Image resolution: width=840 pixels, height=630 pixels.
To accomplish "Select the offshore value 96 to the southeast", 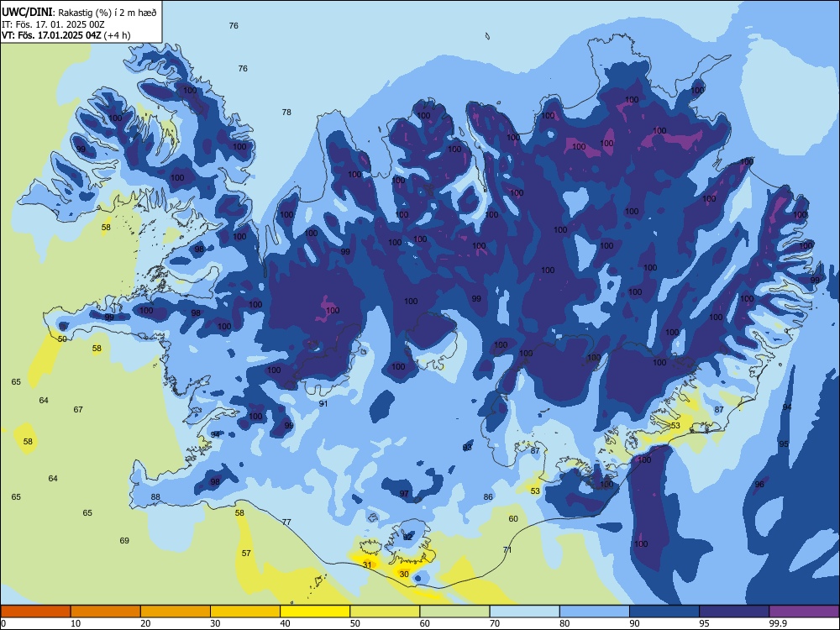I will pos(759,485).
